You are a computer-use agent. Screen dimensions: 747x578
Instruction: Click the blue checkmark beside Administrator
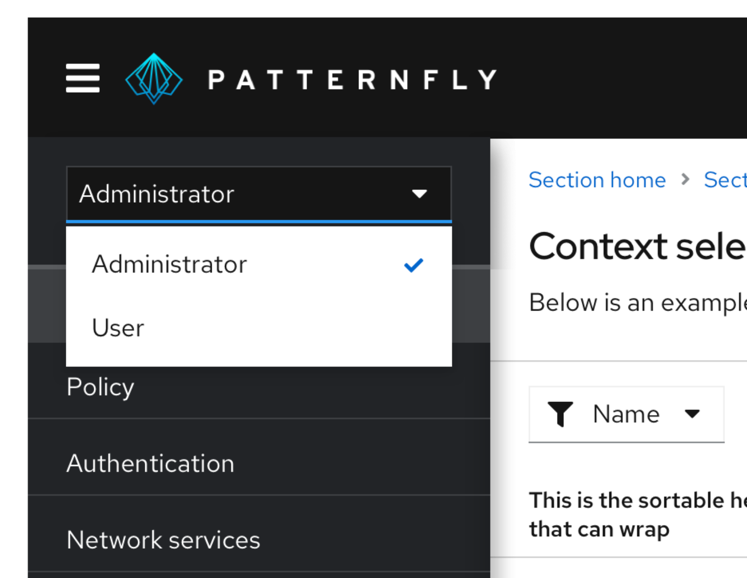pyautogui.click(x=413, y=265)
